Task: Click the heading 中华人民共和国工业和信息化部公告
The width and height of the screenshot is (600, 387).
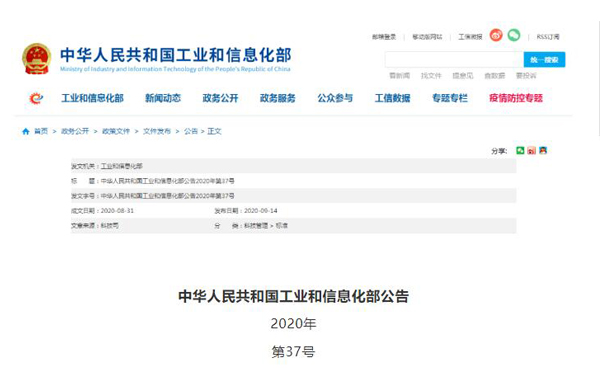Action: (293, 296)
